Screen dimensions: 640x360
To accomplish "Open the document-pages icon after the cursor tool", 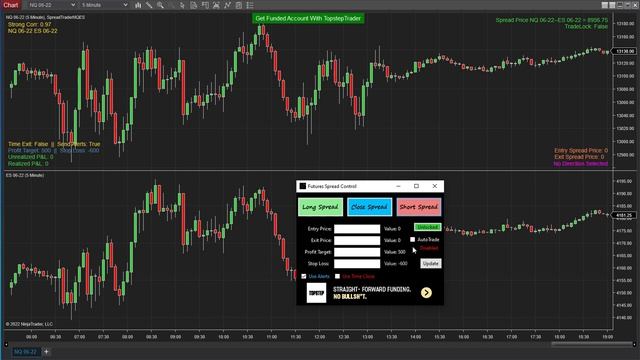I will [x=193, y=5].
